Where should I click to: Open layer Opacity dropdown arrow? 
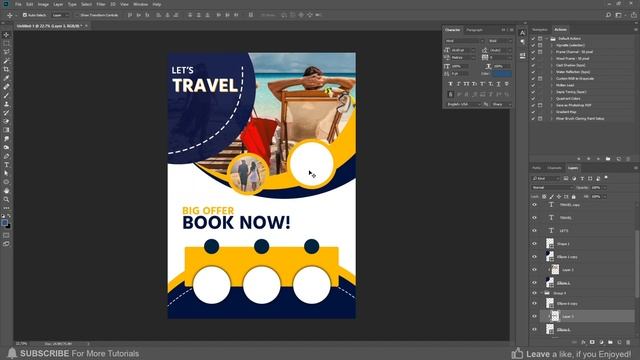pos(604,188)
